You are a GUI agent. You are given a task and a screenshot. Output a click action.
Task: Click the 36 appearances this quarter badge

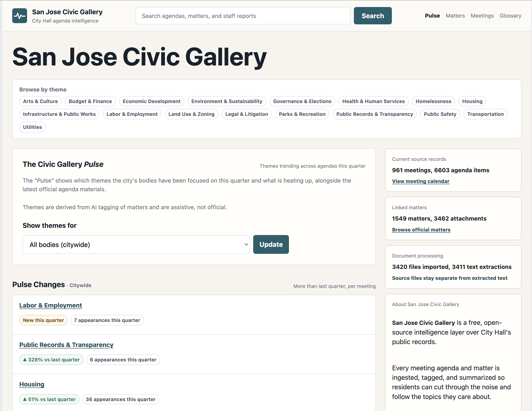(x=120, y=399)
